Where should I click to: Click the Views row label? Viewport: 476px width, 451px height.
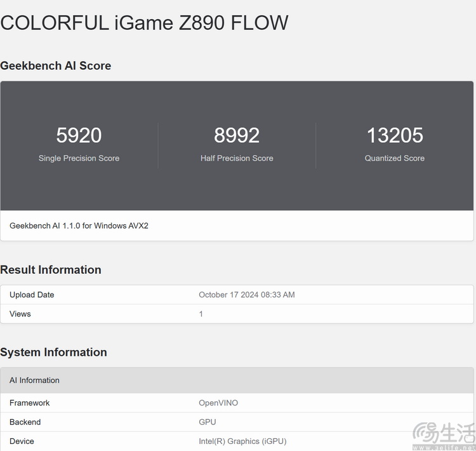20,314
